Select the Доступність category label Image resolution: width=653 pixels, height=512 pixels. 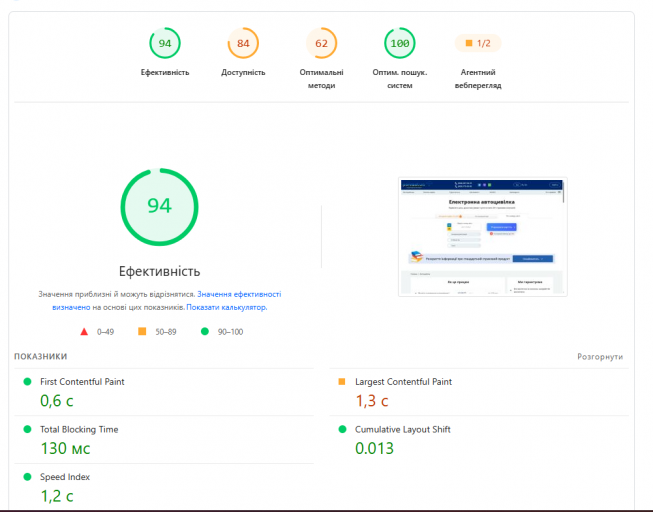coord(243,72)
